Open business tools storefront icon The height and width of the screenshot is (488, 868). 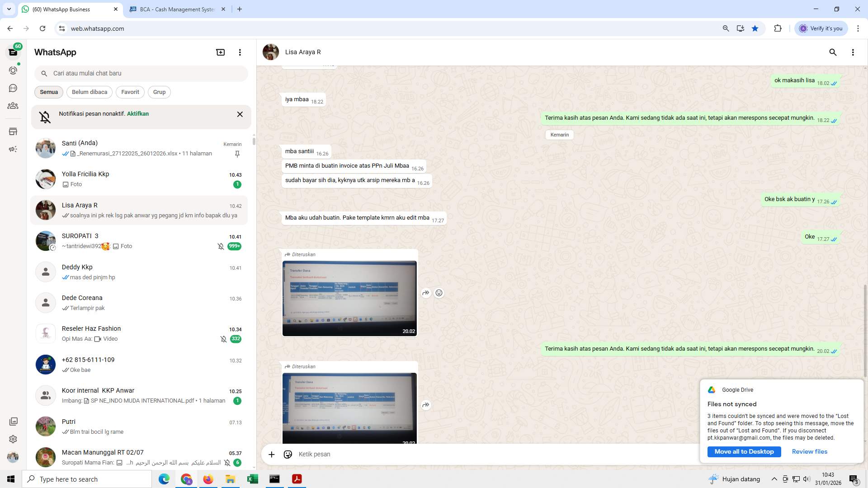[x=13, y=131]
